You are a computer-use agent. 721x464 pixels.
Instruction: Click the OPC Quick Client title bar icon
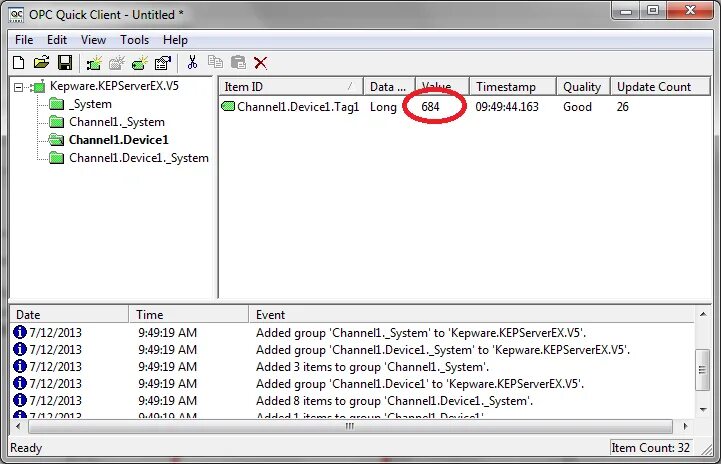click(16, 15)
